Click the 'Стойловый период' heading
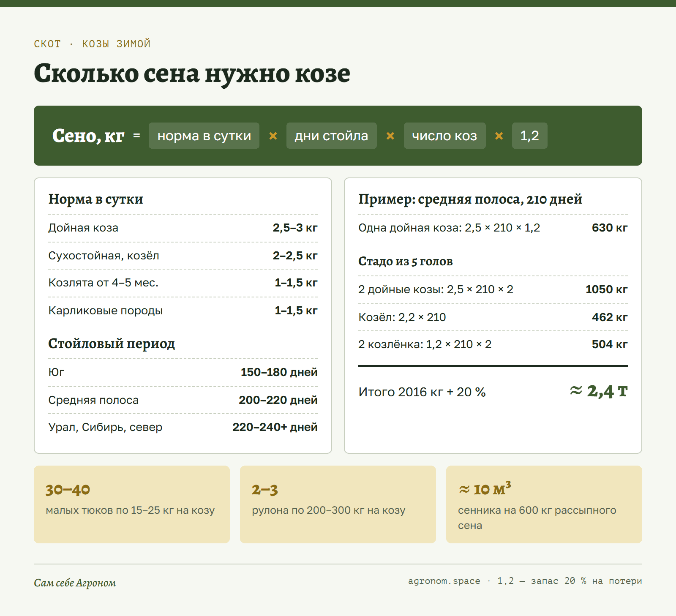Image resolution: width=676 pixels, height=616 pixels. (112, 343)
